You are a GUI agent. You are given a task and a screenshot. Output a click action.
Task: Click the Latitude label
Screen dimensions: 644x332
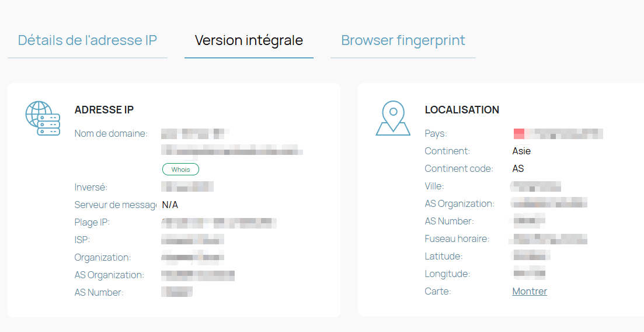point(444,256)
